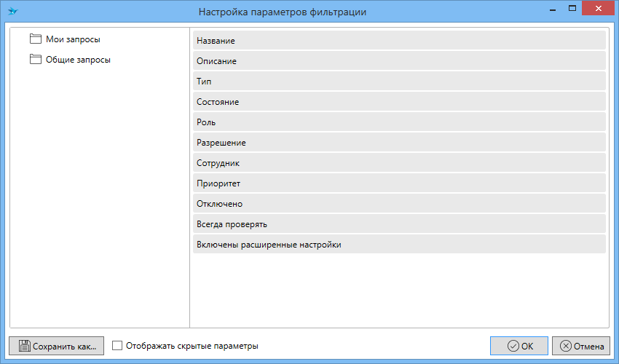Enable Отображать скрытые параметры checkbox
The height and width of the screenshot is (364, 619).
117,346
